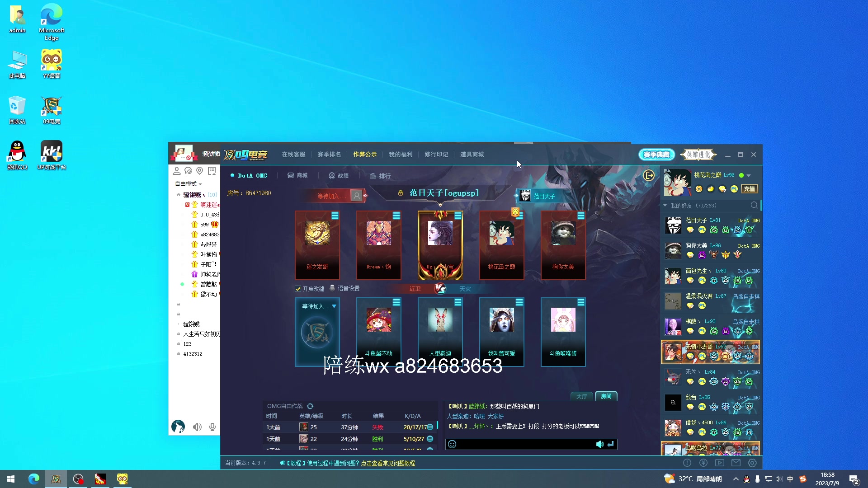Viewport: 868px width, 488px height.
Task: Open menu icon on 斗鱼黛不动 player card
Action: click(x=396, y=302)
